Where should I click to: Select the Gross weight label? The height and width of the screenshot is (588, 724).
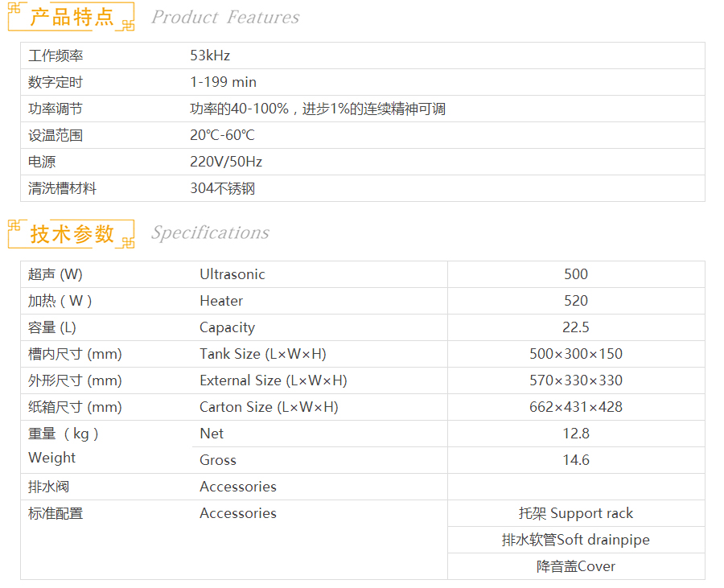click(218, 460)
